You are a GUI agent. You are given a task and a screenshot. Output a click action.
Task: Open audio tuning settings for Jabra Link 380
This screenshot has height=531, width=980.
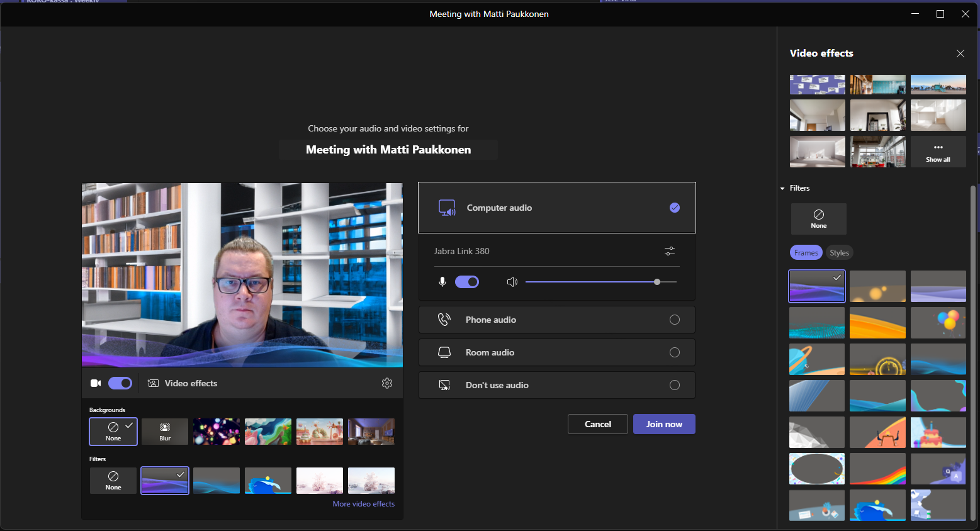pos(669,251)
